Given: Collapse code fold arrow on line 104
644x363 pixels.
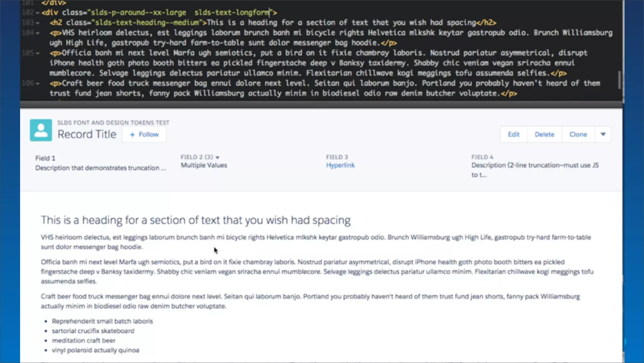Looking at the screenshot, I should [x=38, y=33].
